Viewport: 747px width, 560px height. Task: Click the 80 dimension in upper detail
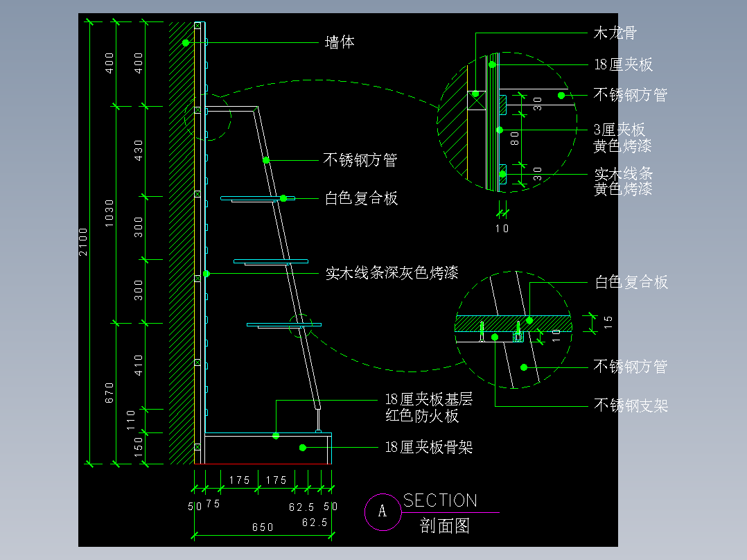tap(515, 139)
